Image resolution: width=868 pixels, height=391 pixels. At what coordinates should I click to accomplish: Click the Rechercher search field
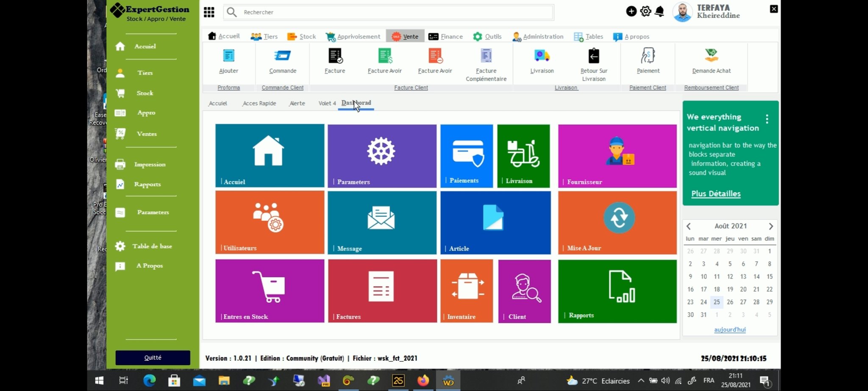[x=389, y=12]
